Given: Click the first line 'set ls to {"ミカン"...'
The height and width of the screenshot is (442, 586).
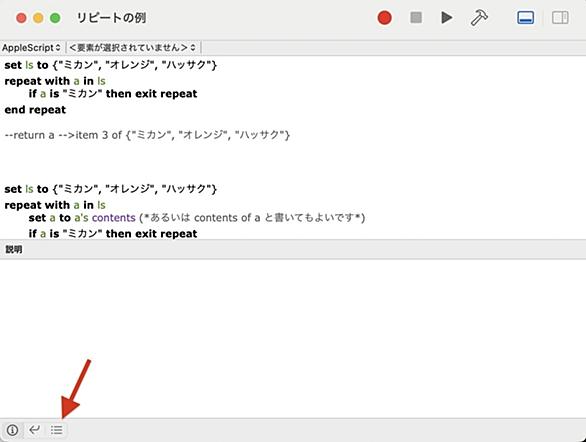Looking at the screenshot, I should (x=111, y=65).
